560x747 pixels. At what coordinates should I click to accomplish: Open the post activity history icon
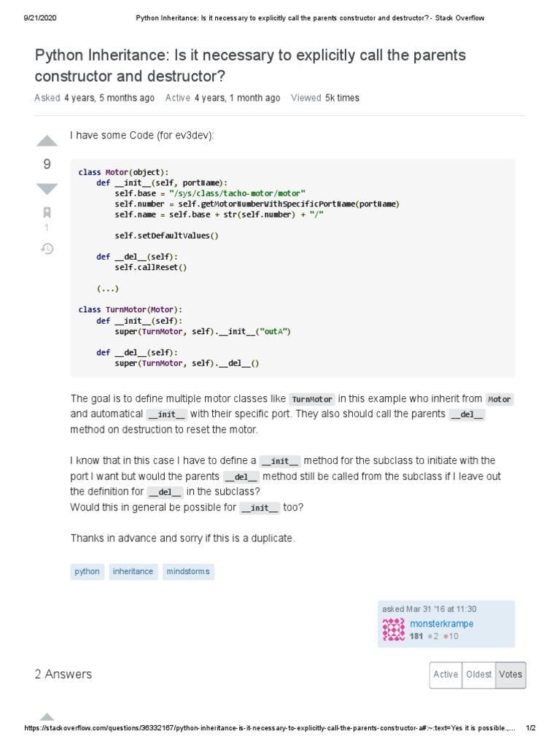[x=47, y=249]
